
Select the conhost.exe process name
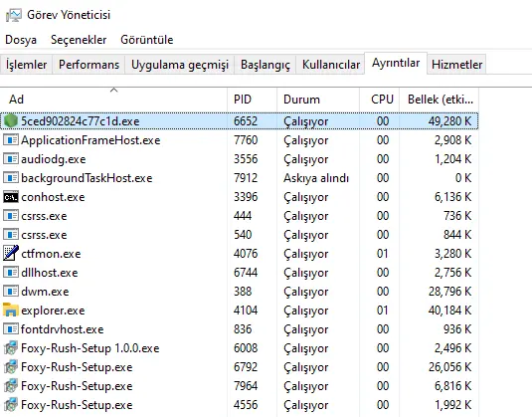coord(53,197)
